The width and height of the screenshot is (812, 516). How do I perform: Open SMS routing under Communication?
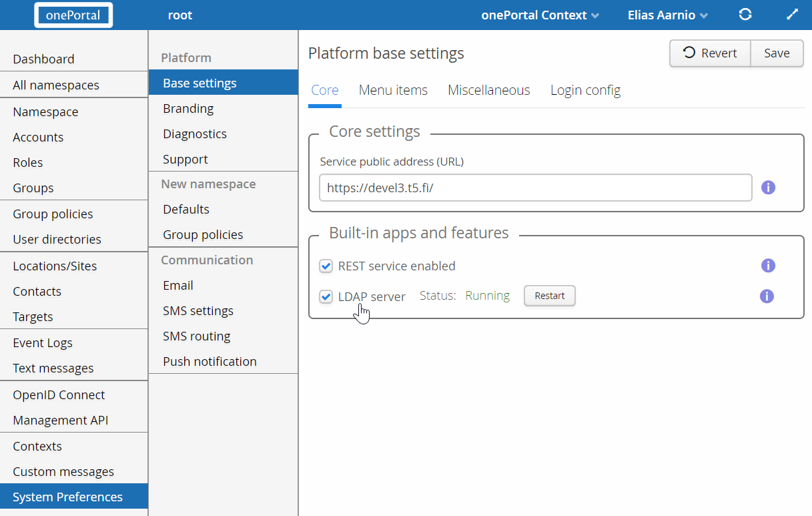196,336
